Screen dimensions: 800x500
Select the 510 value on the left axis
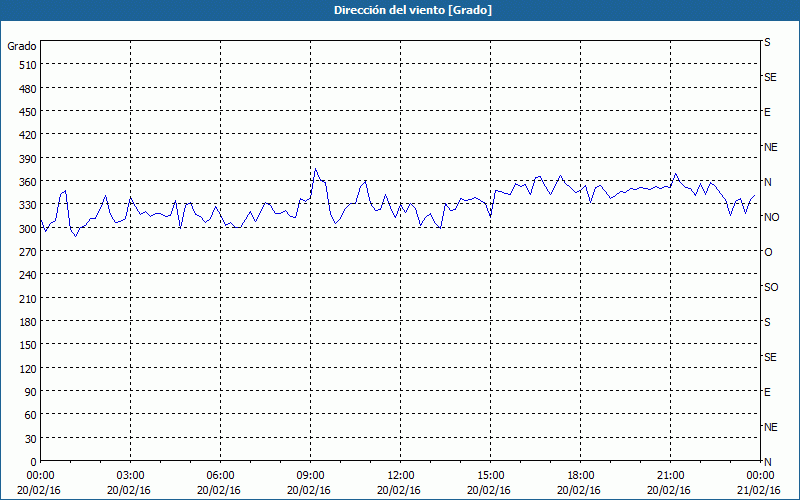click(28, 65)
